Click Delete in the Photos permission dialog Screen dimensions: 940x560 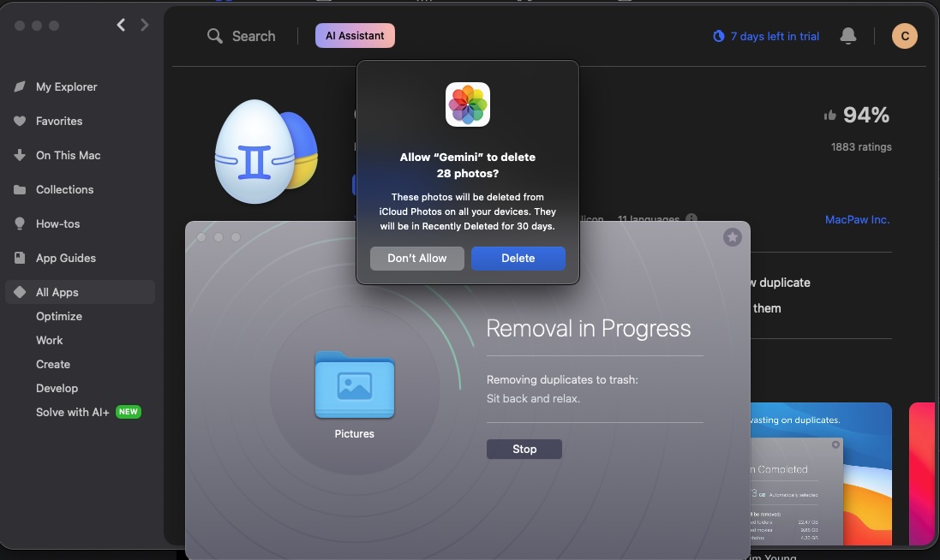pyautogui.click(x=518, y=258)
